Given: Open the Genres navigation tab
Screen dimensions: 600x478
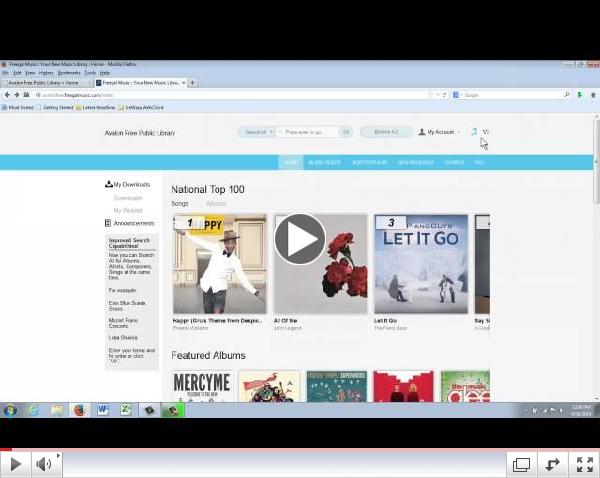Looking at the screenshot, I should click(x=454, y=162).
